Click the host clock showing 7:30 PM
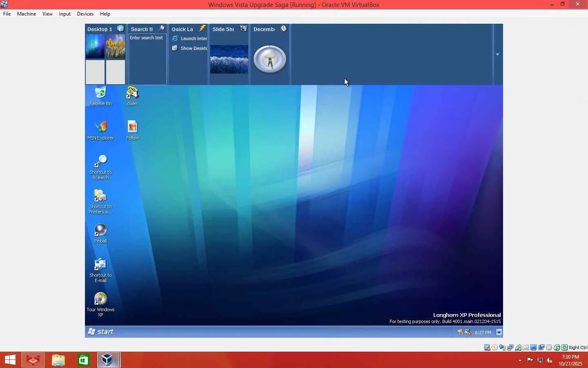588x368 pixels. click(x=570, y=357)
